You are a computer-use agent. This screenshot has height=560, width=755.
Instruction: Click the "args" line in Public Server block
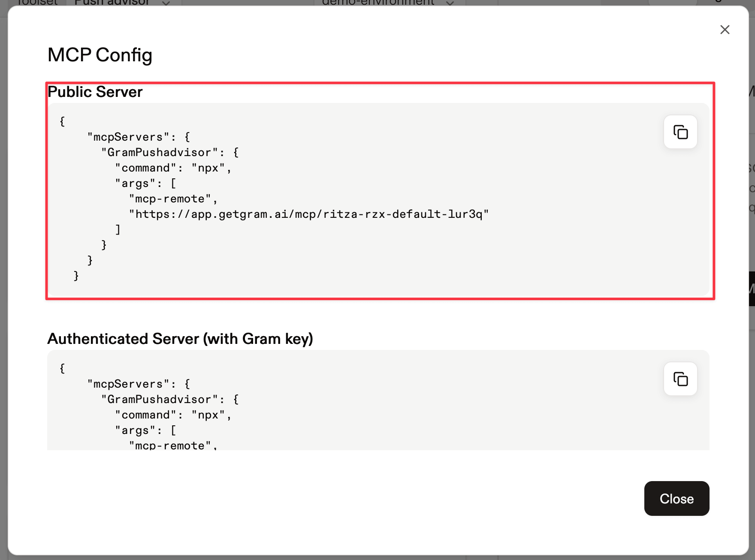click(x=145, y=183)
